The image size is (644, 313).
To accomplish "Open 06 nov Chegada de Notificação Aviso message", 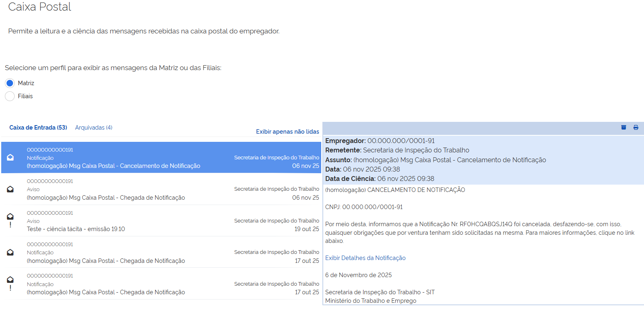I will pyautogui.click(x=106, y=198).
